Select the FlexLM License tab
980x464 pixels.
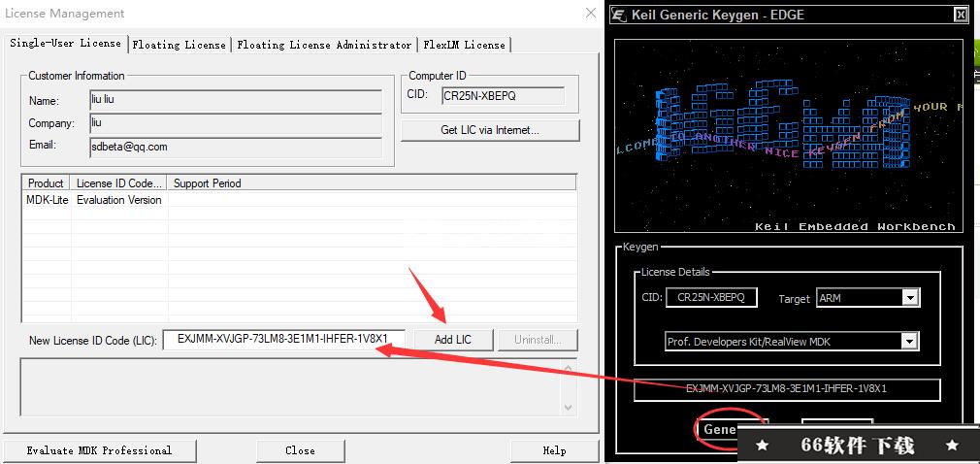click(465, 45)
